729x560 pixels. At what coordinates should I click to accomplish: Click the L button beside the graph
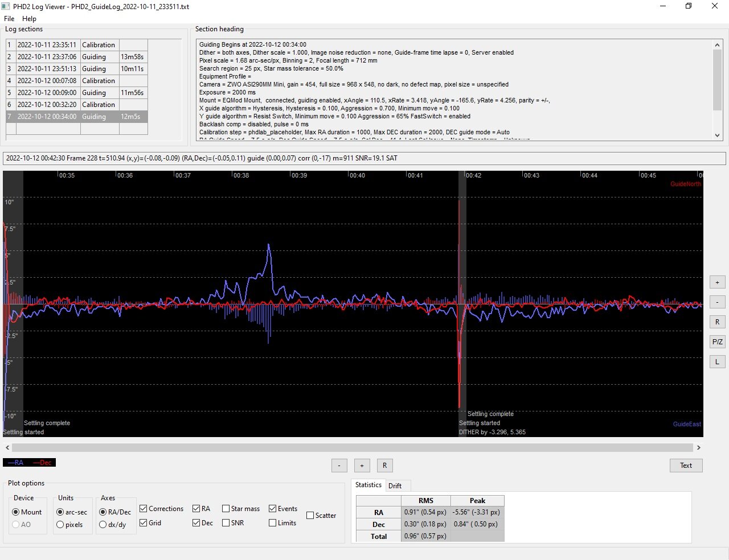tap(717, 362)
